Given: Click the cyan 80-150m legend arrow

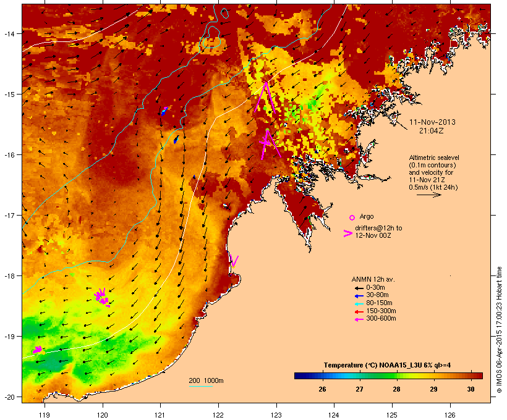Looking at the screenshot, I should tap(359, 304).
